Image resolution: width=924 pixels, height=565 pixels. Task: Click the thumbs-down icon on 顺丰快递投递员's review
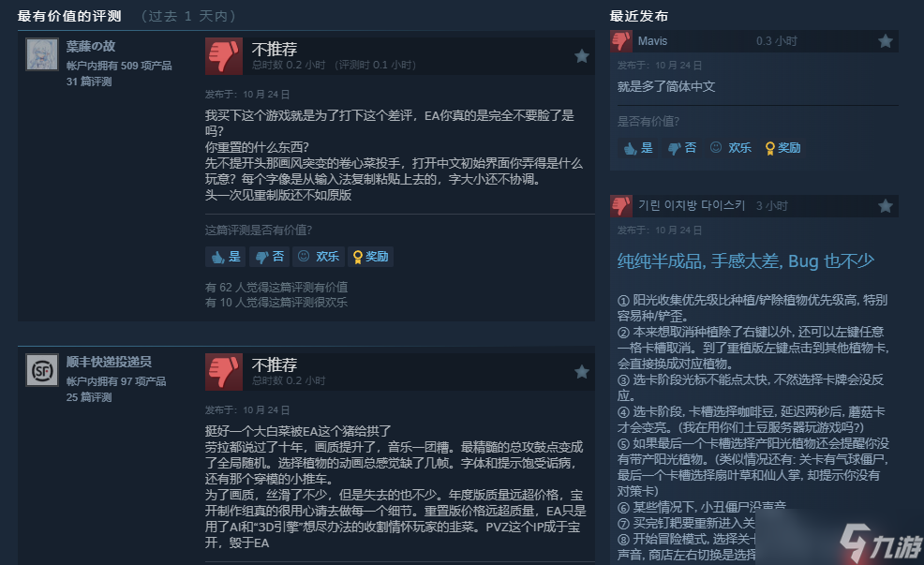(223, 372)
